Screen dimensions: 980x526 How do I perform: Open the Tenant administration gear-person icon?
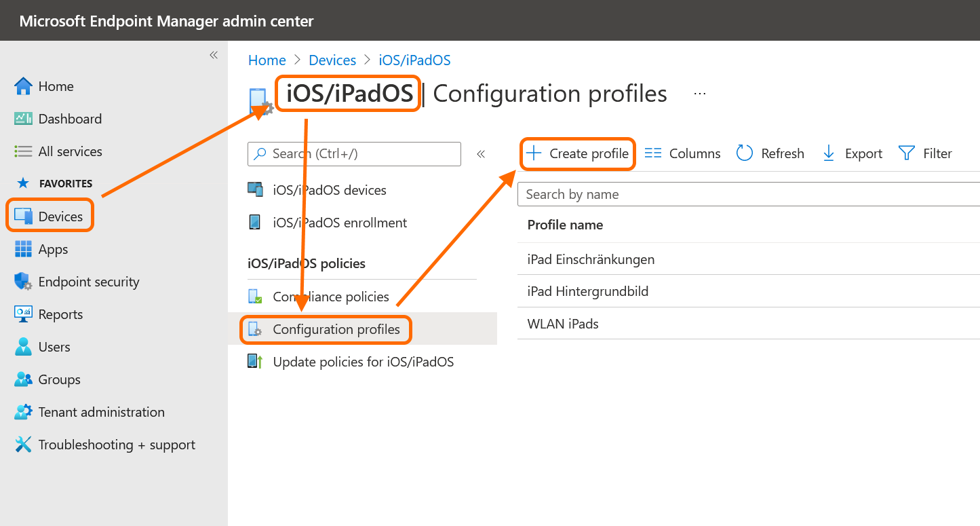[23, 412]
